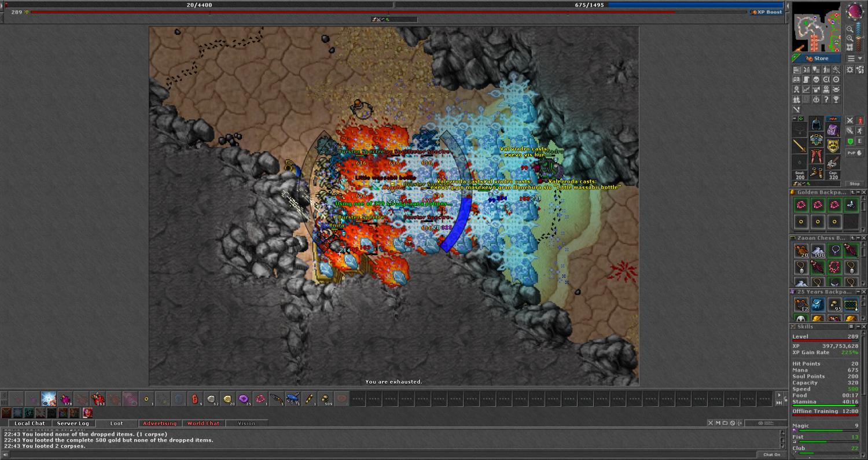Image resolution: width=868 pixels, height=460 pixels.
Task: Enable offensive crossed swords fight mode
Action: pos(850,120)
